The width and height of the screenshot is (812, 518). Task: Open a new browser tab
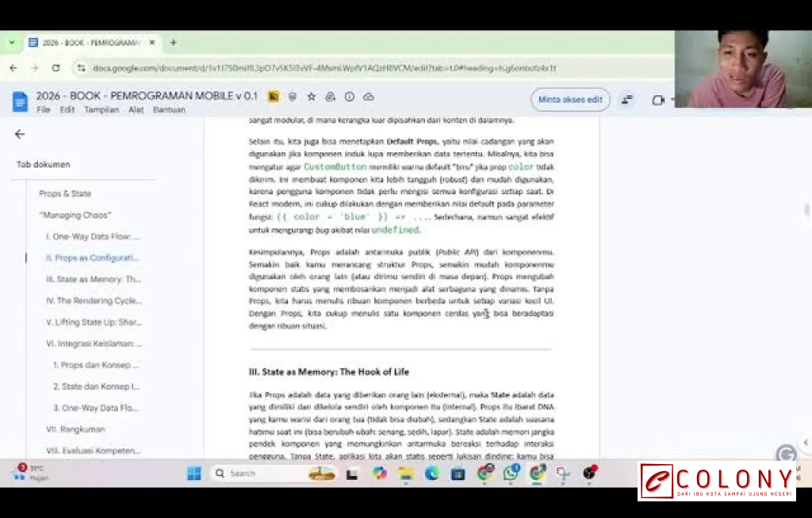(x=174, y=43)
